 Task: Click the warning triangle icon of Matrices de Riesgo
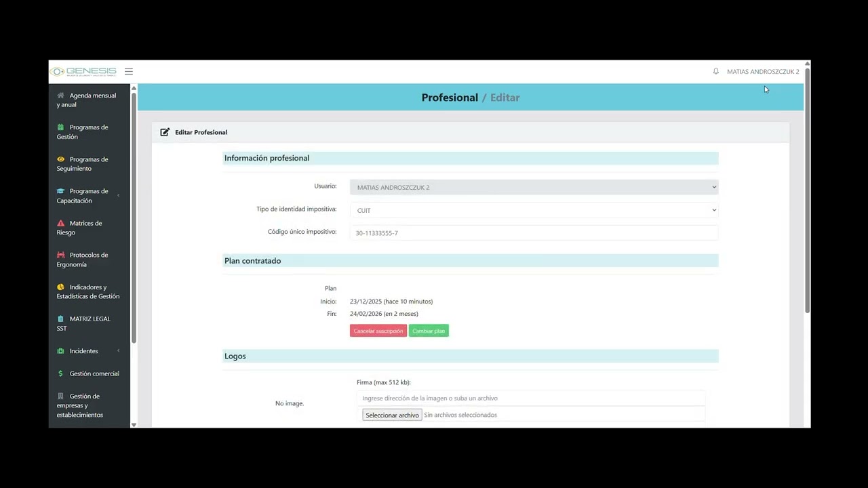tap(60, 223)
